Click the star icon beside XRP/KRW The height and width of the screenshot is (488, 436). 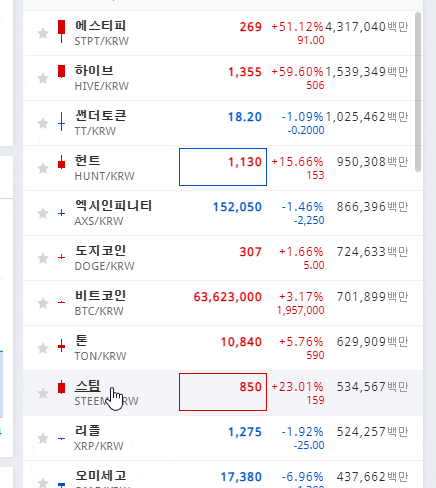43,438
